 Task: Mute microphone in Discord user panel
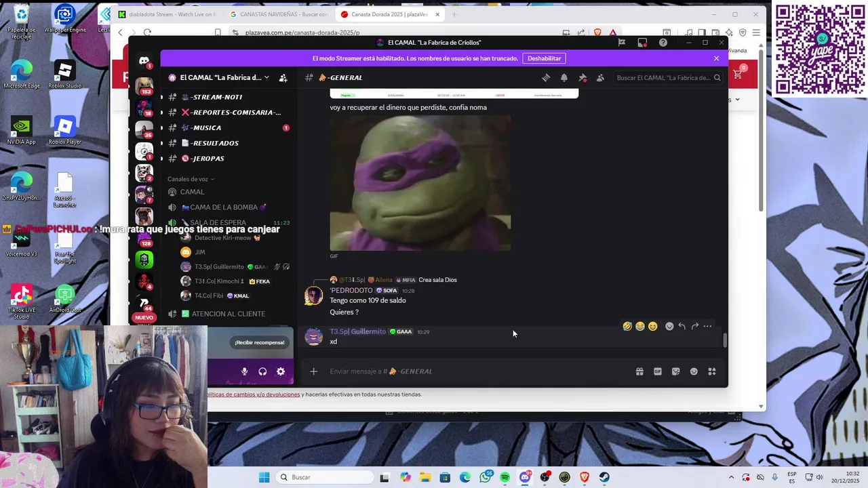coord(245,371)
